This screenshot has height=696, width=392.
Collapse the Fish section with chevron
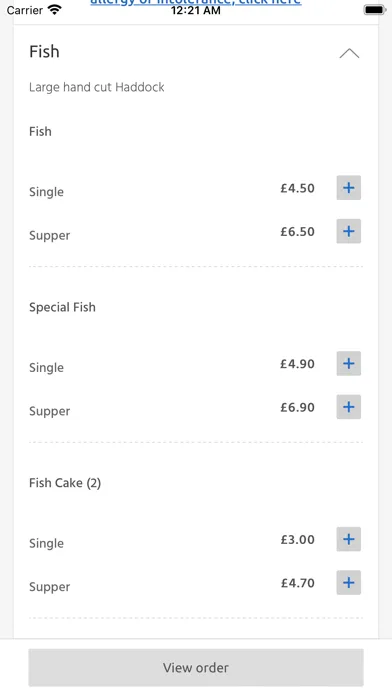(349, 53)
